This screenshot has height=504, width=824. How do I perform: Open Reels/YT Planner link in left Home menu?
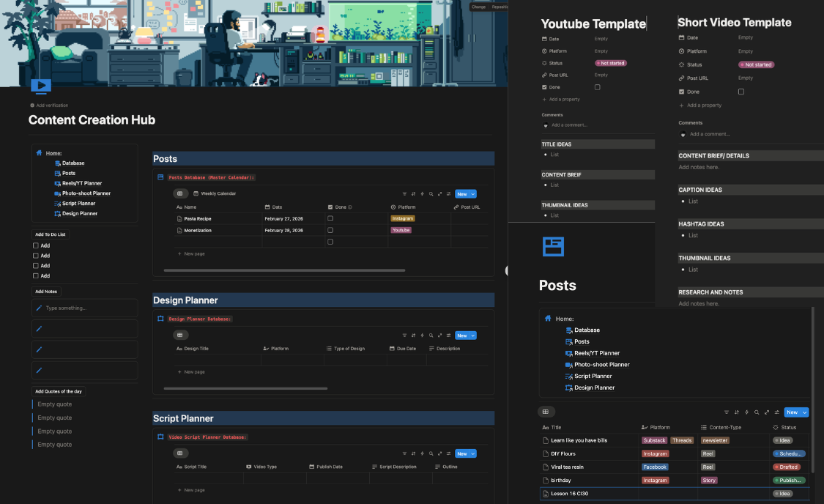click(81, 183)
